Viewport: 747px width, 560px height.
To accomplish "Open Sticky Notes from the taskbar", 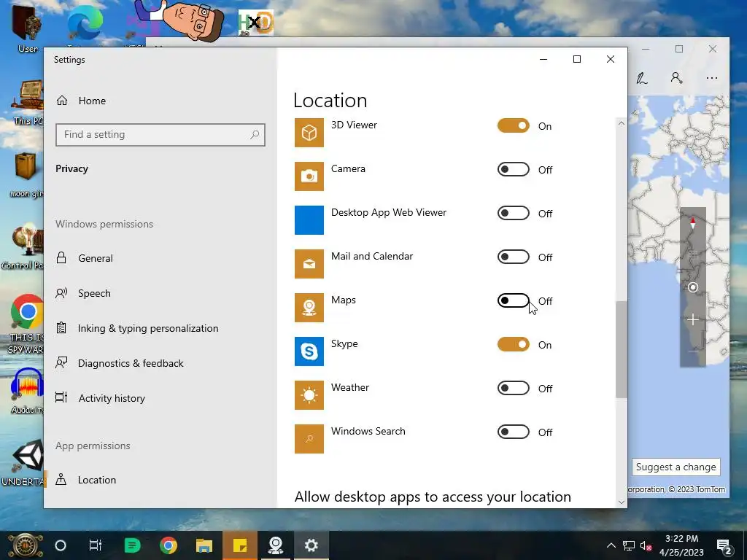I will tap(239, 545).
